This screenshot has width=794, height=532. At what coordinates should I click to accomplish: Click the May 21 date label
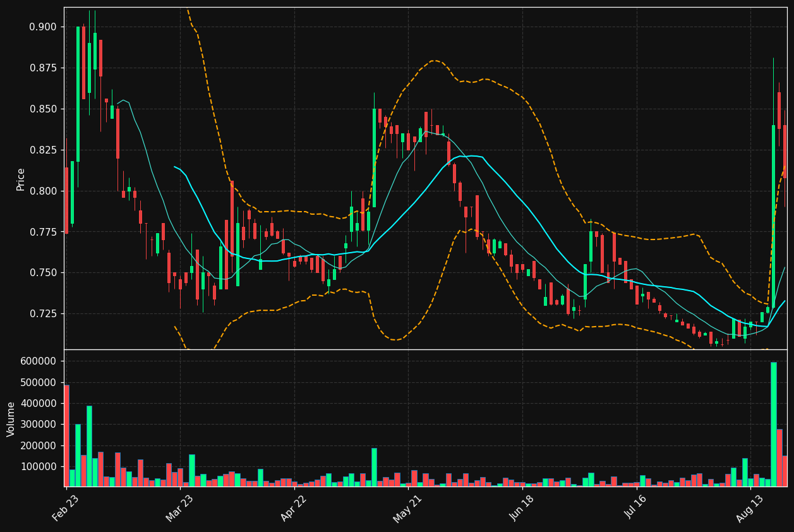[409, 507]
